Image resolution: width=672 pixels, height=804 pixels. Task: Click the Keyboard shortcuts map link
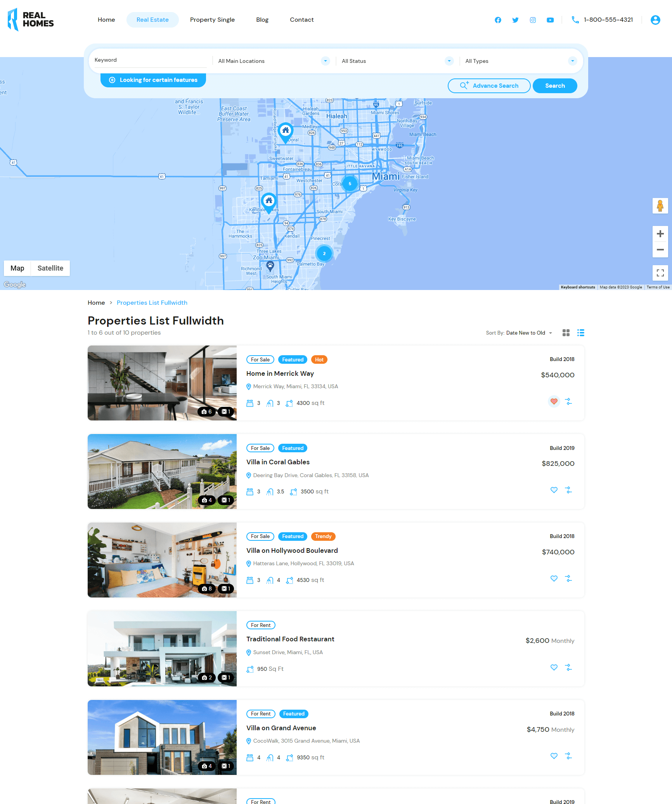point(578,287)
